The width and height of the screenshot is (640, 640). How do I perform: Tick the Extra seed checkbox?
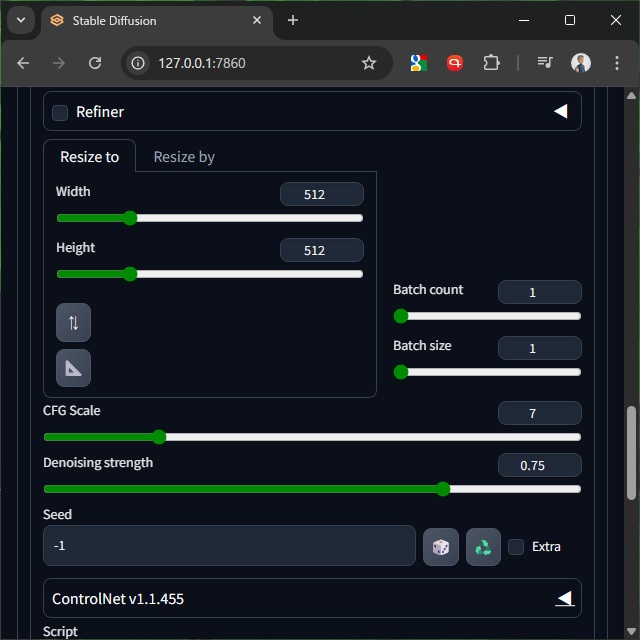(x=516, y=546)
